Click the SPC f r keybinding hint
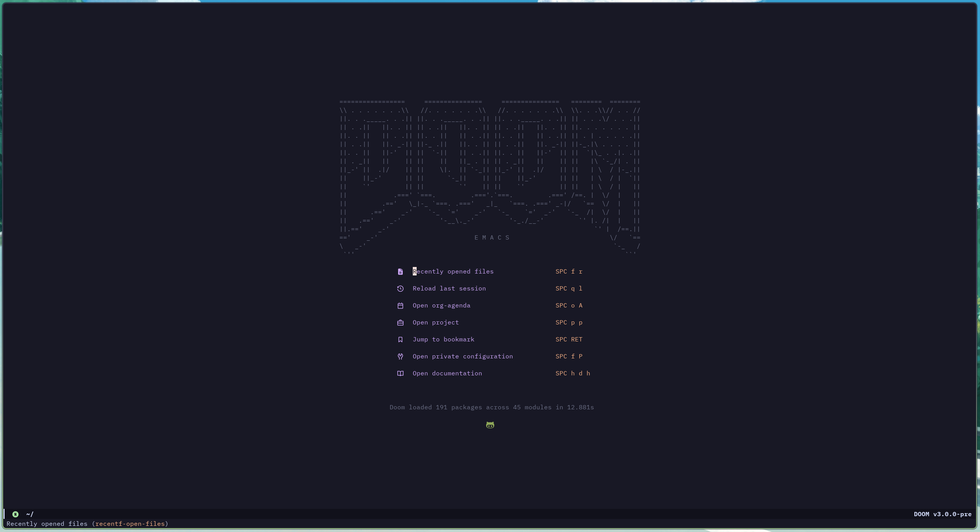 (569, 272)
